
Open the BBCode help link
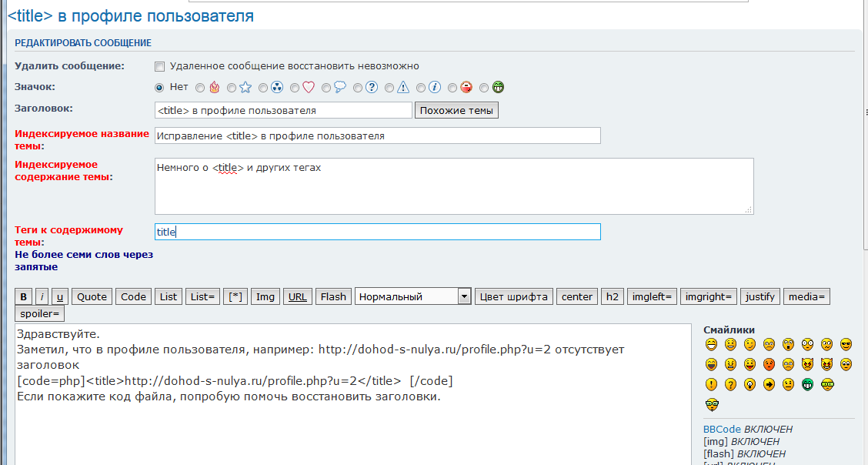point(722,429)
